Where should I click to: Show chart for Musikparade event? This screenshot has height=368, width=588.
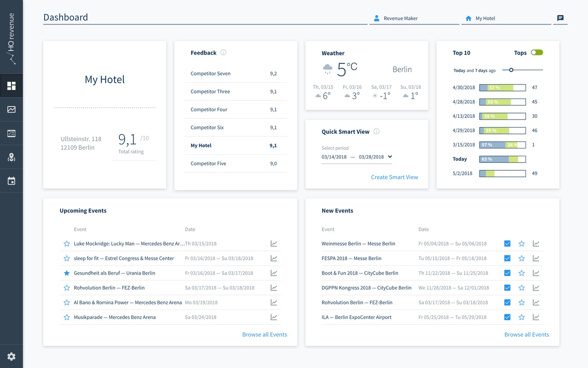click(274, 317)
